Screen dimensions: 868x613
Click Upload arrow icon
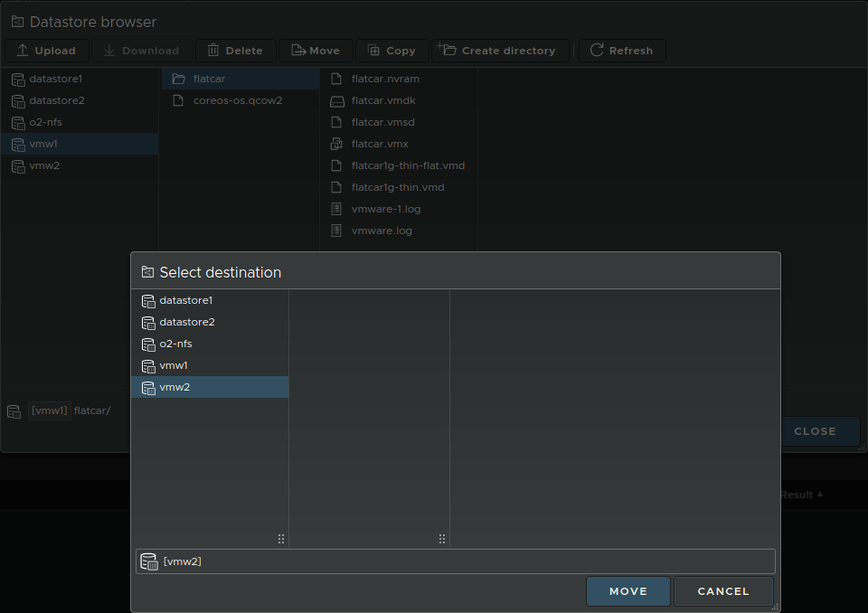pyautogui.click(x=22, y=50)
